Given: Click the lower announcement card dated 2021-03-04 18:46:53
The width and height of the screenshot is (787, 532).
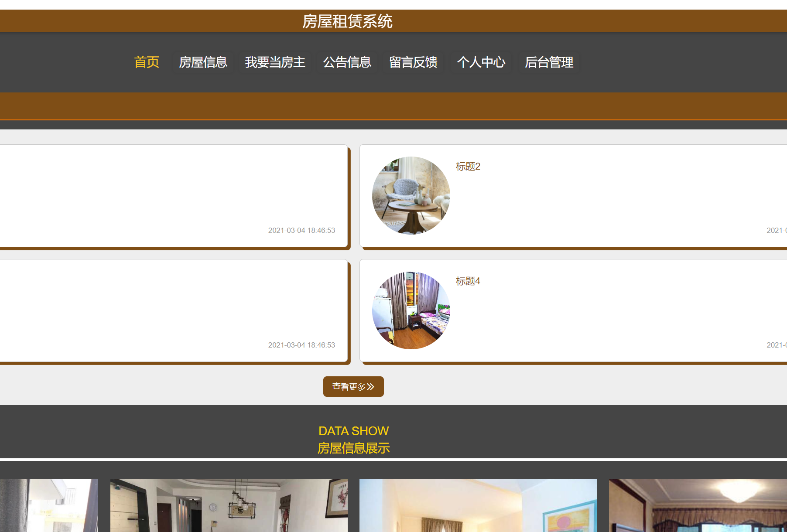Looking at the screenshot, I should [x=174, y=310].
